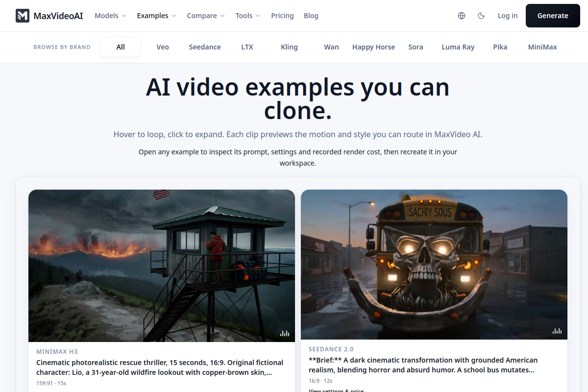Click audio bars icon on wildfire lookout video
588x392 pixels.
click(x=285, y=333)
